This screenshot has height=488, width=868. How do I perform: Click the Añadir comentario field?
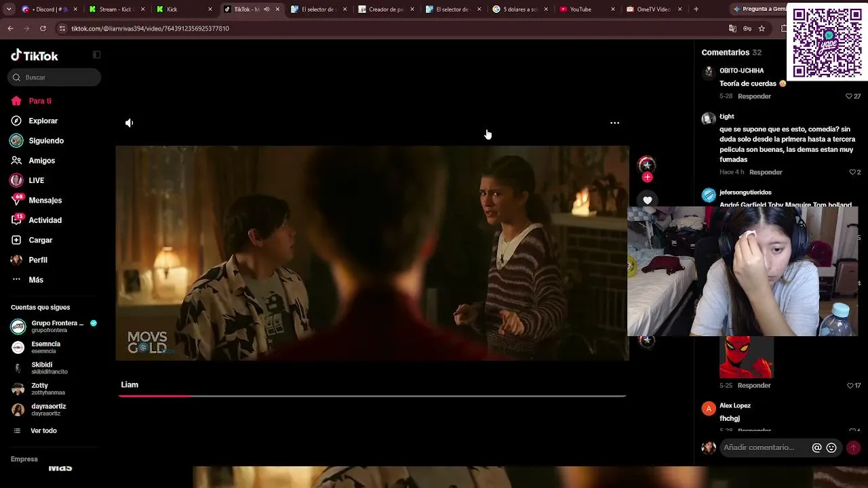point(759,447)
